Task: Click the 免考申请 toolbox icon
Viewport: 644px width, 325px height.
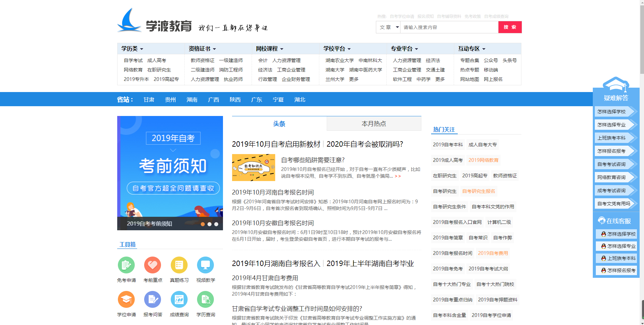Action: (126, 265)
